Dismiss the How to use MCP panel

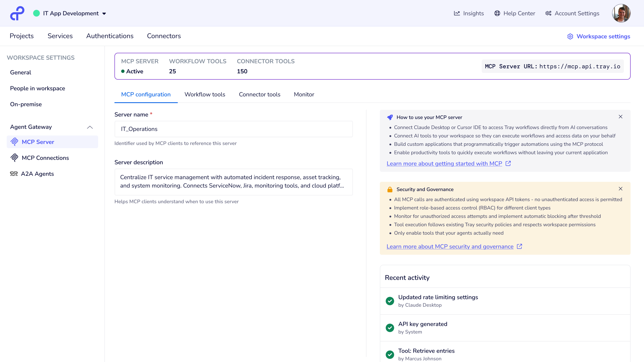click(620, 117)
